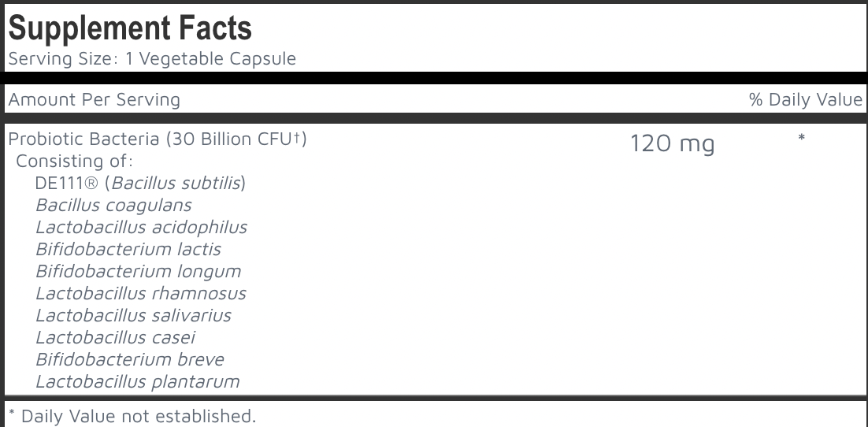Select the Amount Per Serving label
This screenshot has width=868, height=427.
(x=94, y=100)
